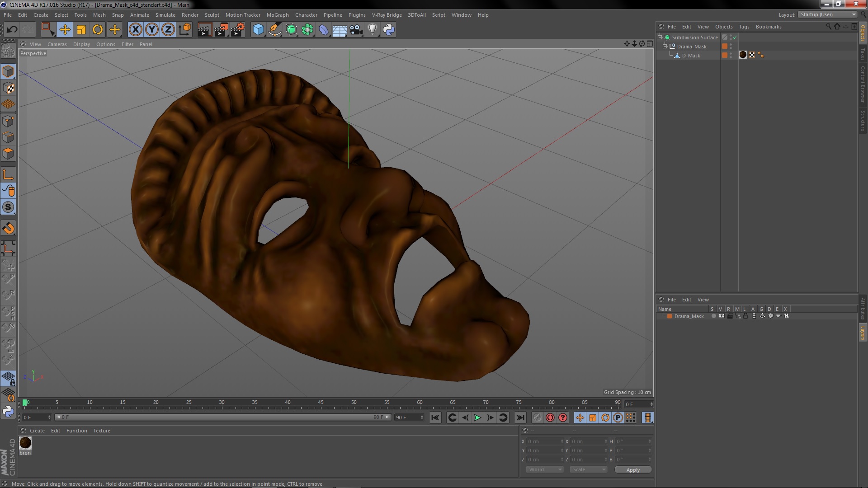The image size is (868, 488).
Task: Add a Light object
Action: point(373,30)
